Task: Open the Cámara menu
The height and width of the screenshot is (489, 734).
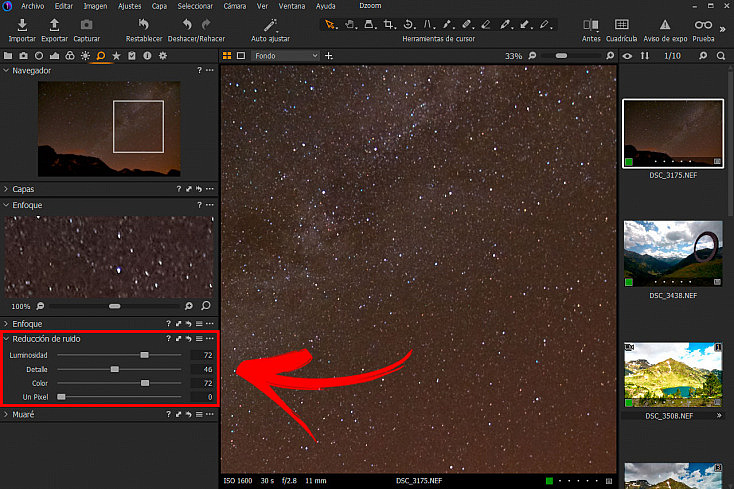Action: click(x=235, y=6)
